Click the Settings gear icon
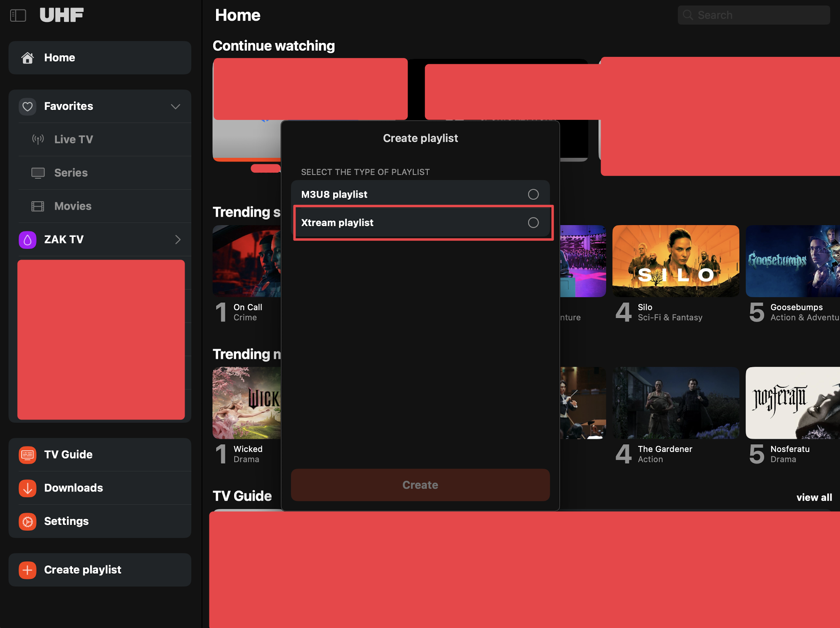The image size is (840, 628). tap(28, 521)
